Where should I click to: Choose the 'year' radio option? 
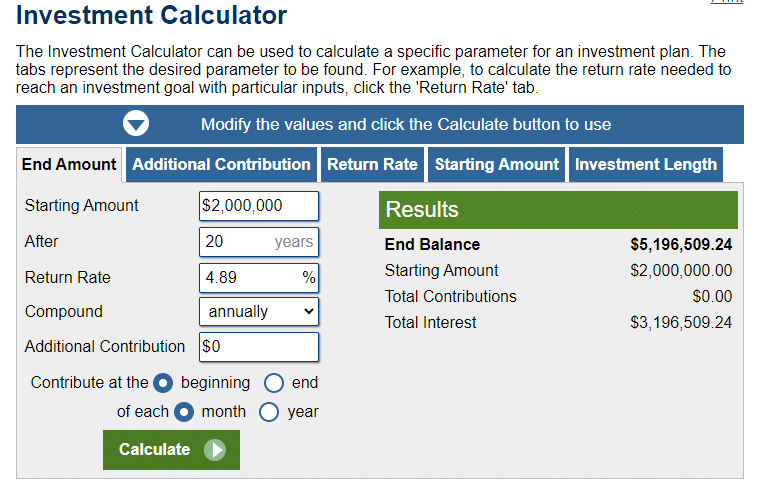point(269,412)
